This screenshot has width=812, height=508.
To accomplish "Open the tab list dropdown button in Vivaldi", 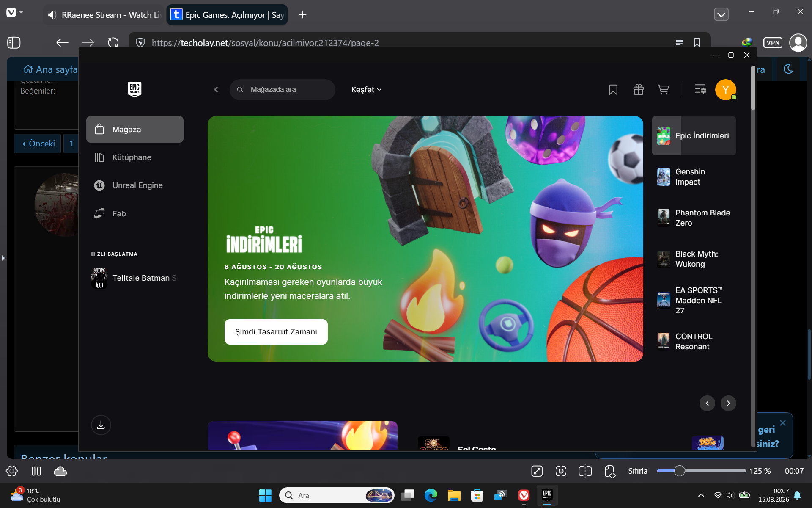I will (721, 15).
